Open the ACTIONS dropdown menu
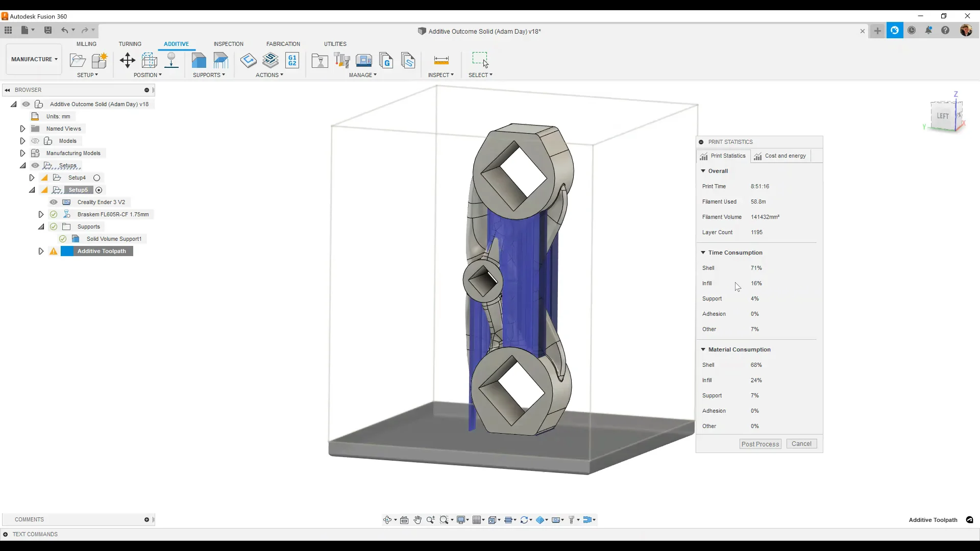The height and width of the screenshot is (551, 980). [269, 75]
